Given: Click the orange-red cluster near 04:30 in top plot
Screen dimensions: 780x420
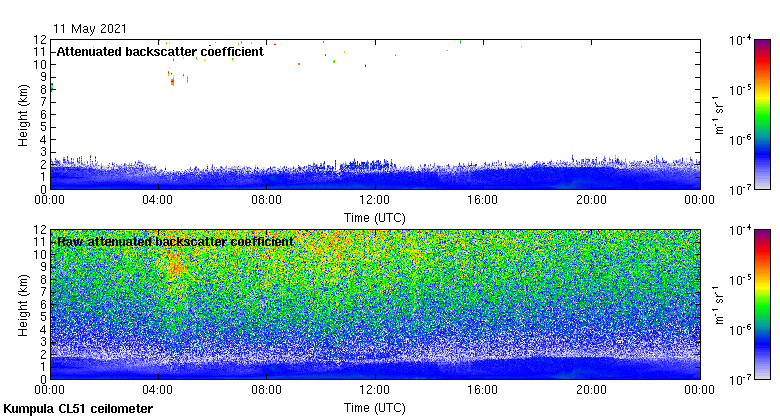Looking at the screenshot, I should (x=172, y=81).
